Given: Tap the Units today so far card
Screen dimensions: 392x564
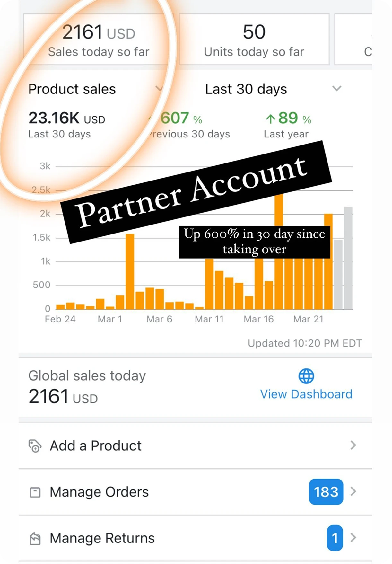Looking at the screenshot, I should (254, 40).
